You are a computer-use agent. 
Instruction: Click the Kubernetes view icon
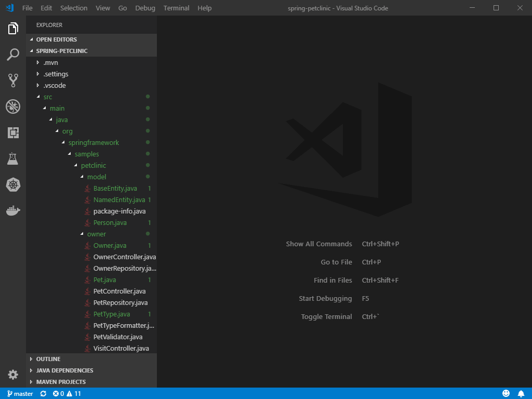pyautogui.click(x=13, y=184)
